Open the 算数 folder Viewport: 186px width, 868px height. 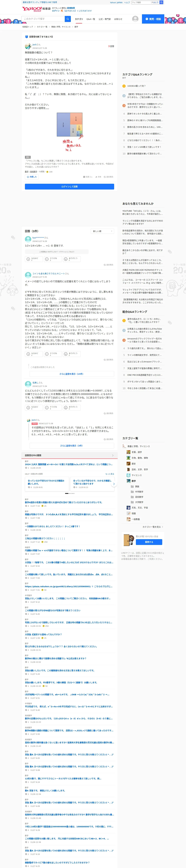click(x=132, y=487)
